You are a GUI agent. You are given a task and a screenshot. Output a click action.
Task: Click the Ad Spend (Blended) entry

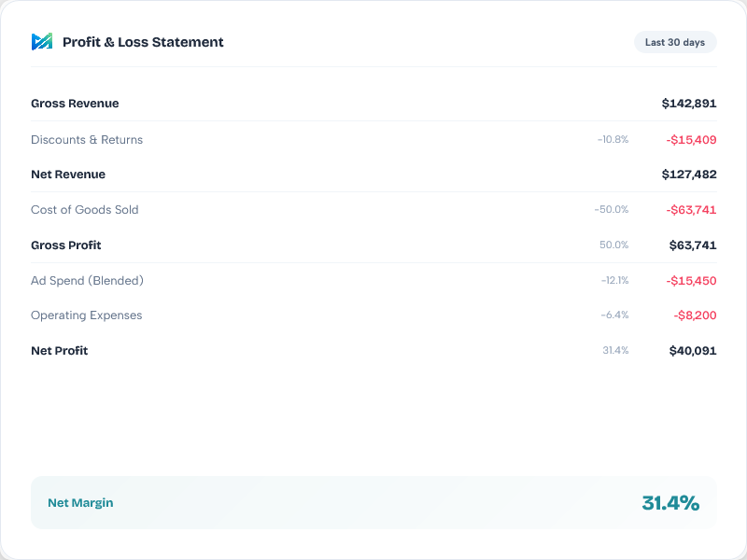(87, 280)
